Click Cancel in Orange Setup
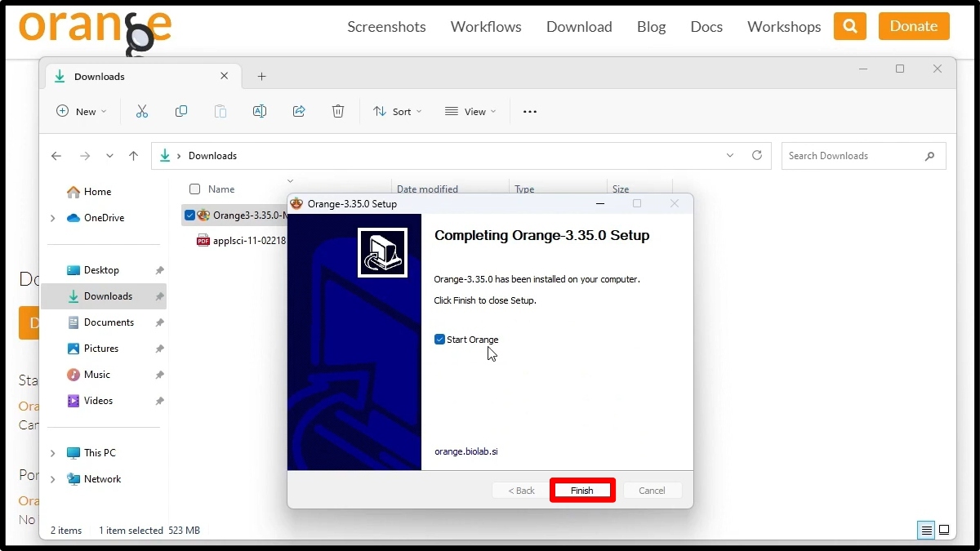 [652, 491]
